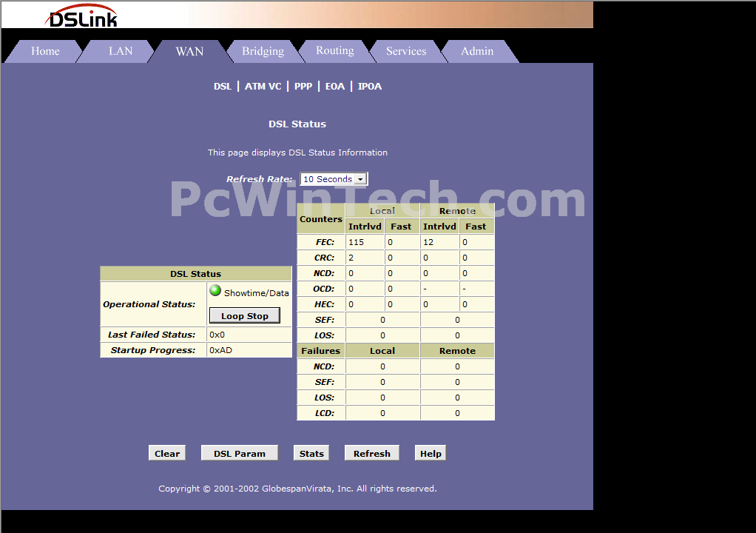Image resolution: width=756 pixels, height=533 pixels.
Task: Open DSL Param page button
Action: click(239, 453)
